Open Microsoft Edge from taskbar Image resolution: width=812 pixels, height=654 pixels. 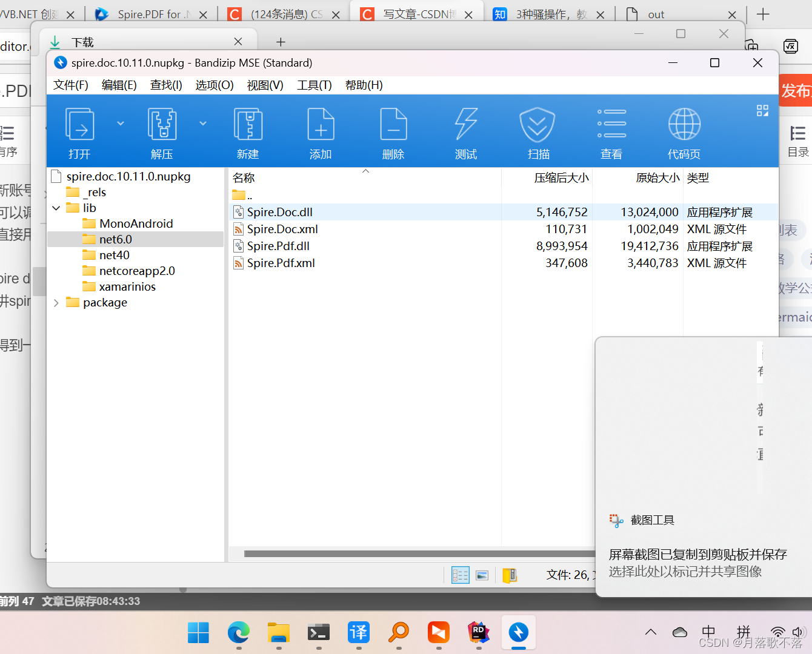(x=238, y=632)
